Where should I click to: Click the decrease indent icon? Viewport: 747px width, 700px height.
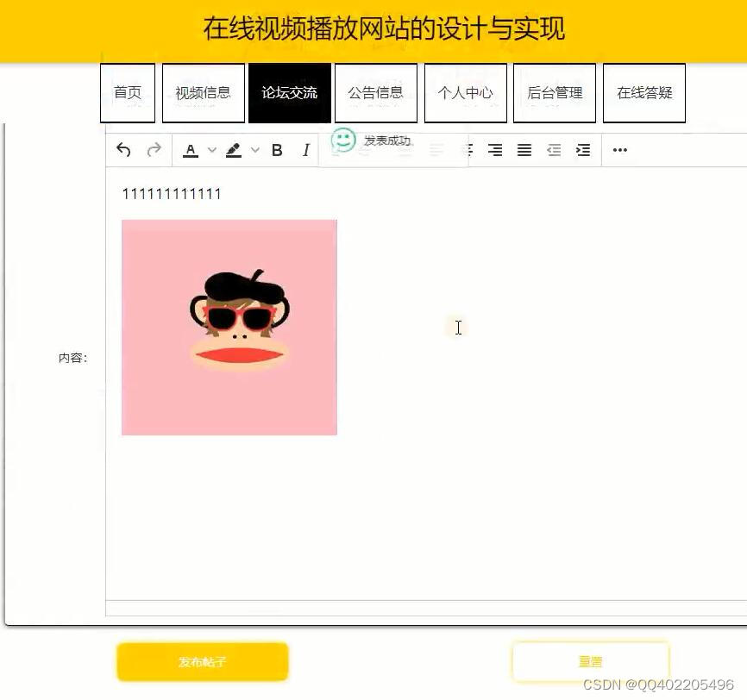coord(553,150)
